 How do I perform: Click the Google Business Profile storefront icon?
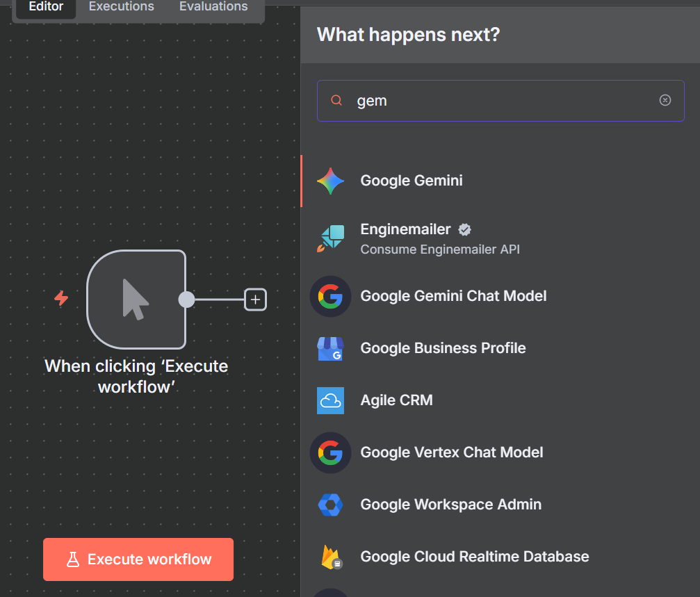point(330,348)
